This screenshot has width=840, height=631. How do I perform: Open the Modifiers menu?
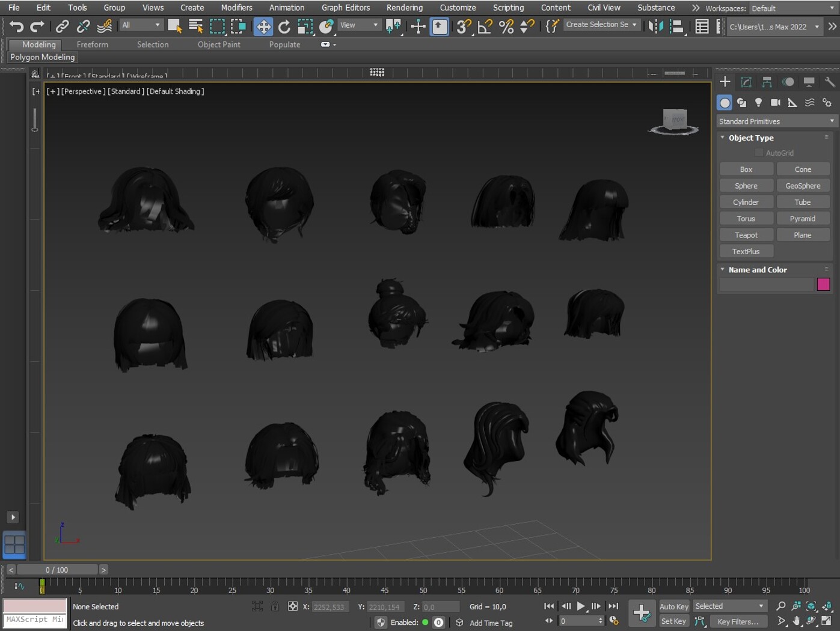(236, 8)
